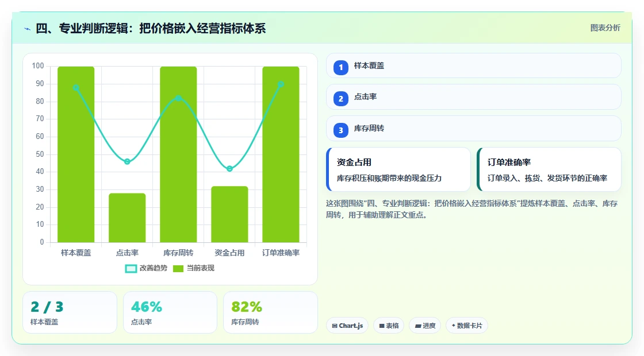
Task: Click the numbered badge 1 for 样本覆盖
Action: (x=341, y=68)
